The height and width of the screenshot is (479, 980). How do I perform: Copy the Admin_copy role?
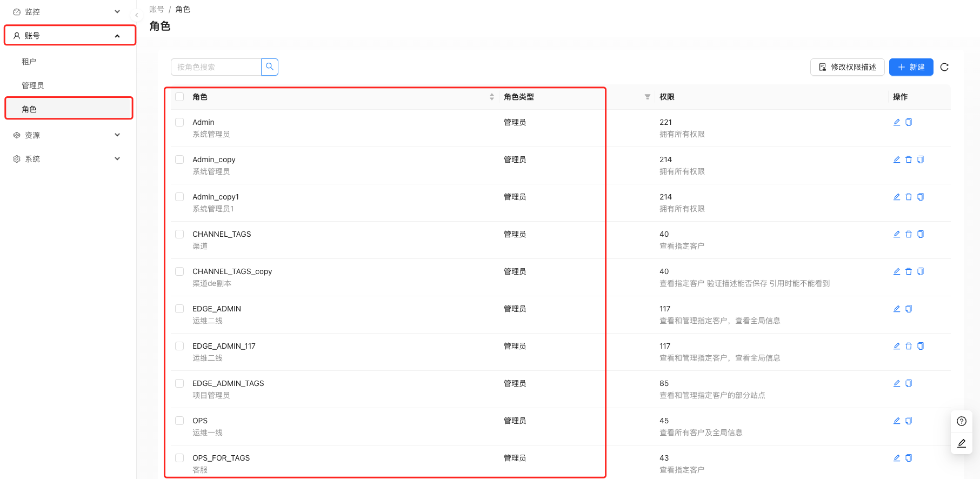921,159
